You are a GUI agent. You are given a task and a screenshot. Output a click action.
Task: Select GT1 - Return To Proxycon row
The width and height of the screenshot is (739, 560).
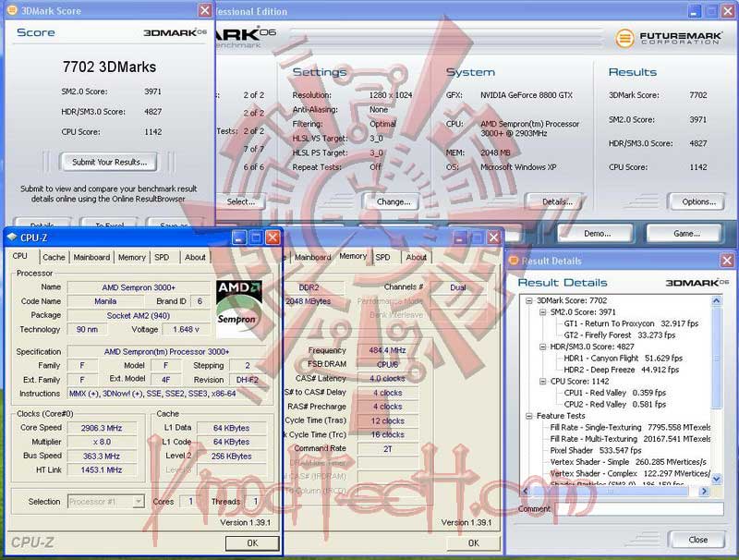pos(631,323)
